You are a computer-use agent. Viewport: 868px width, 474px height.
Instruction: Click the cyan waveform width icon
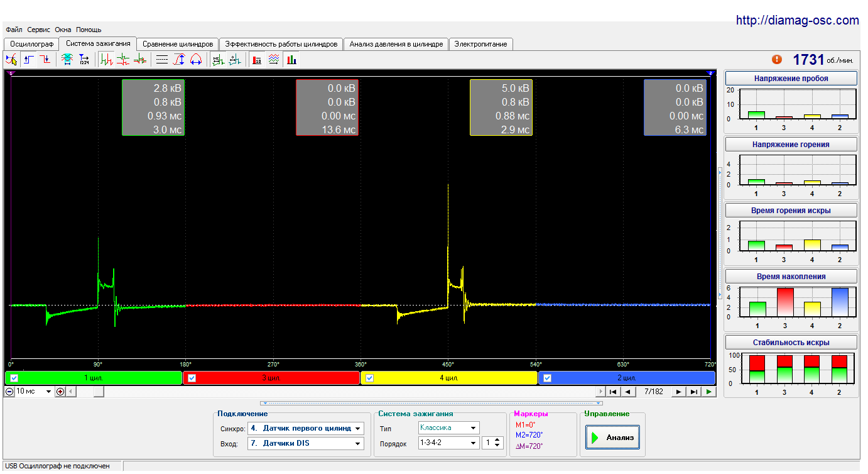tap(67, 60)
